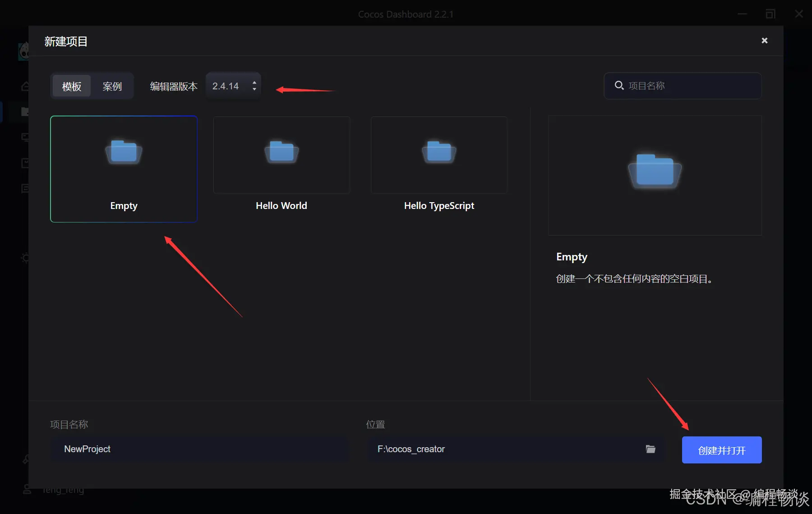Click the search magnifier icon
Image resolution: width=812 pixels, height=514 pixels.
tap(619, 85)
